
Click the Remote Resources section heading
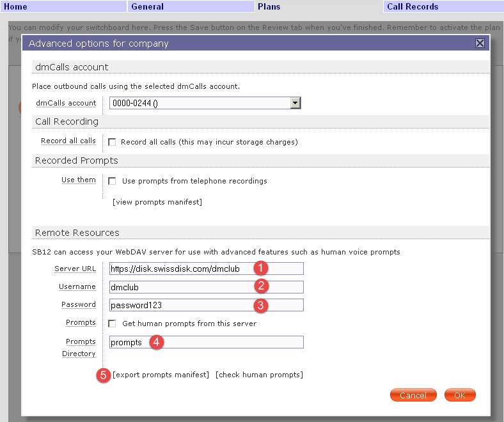(77, 233)
